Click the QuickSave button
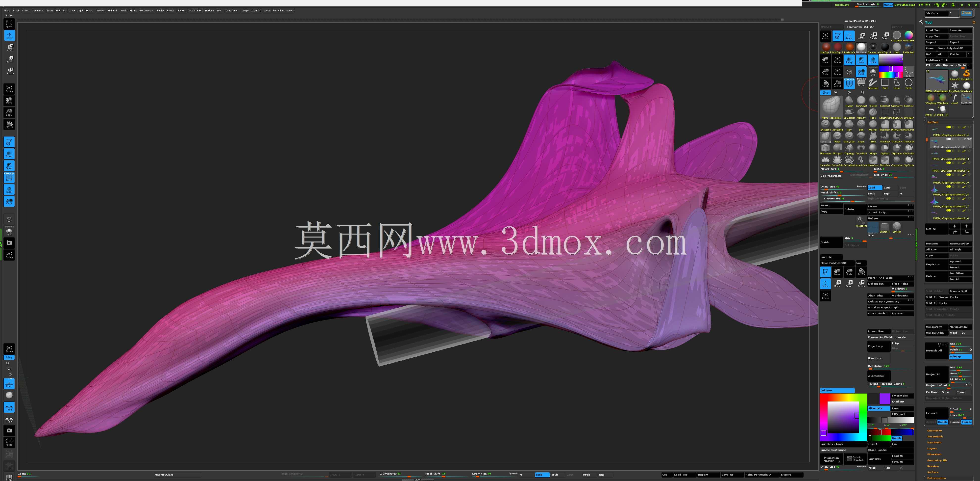The image size is (980, 481). click(842, 5)
